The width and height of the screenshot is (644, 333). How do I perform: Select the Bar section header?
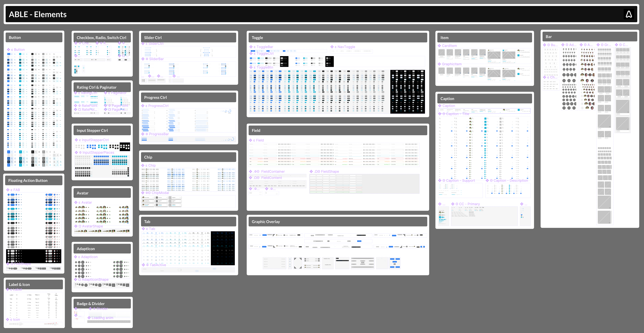point(590,37)
